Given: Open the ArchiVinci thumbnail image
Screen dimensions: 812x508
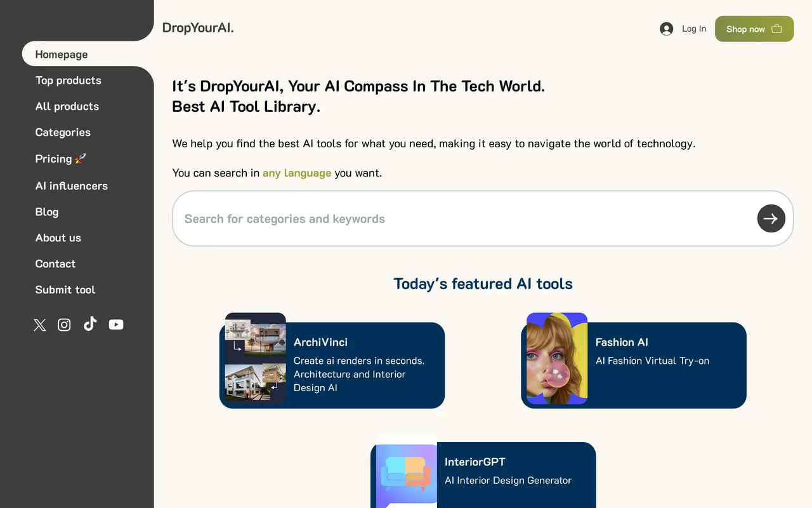Looking at the screenshot, I should [x=256, y=358].
